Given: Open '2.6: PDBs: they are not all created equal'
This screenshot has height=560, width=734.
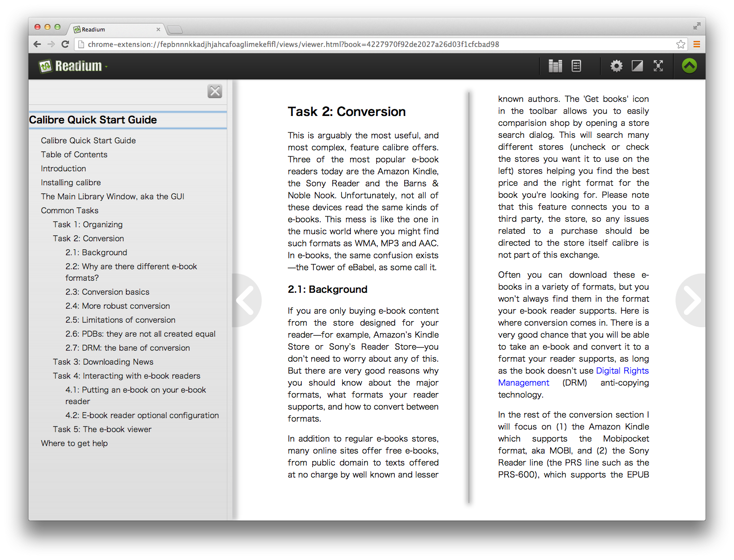Looking at the screenshot, I should (140, 334).
